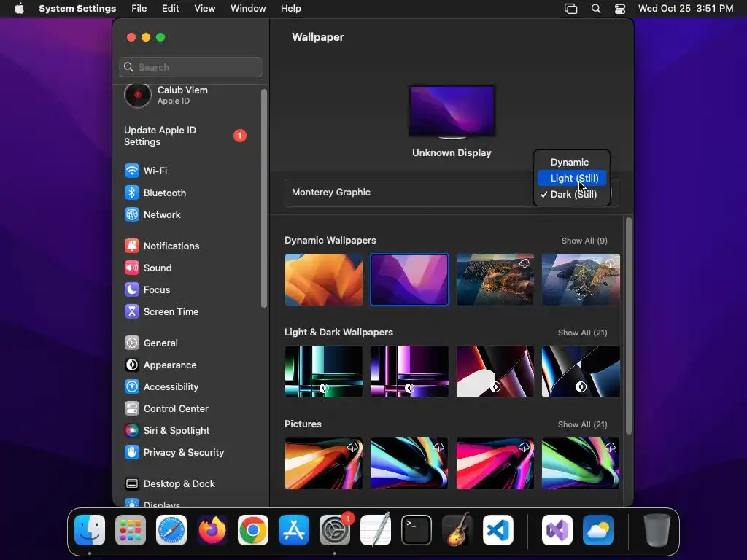Open Terminal from the Dock
The width and height of the screenshot is (747, 560).
tap(417, 530)
